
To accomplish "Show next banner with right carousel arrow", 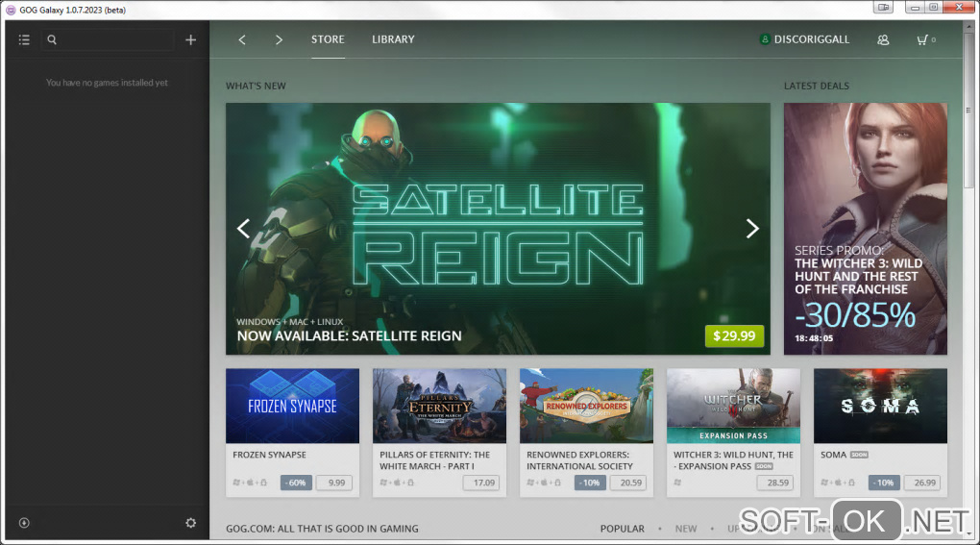I will coord(752,228).
